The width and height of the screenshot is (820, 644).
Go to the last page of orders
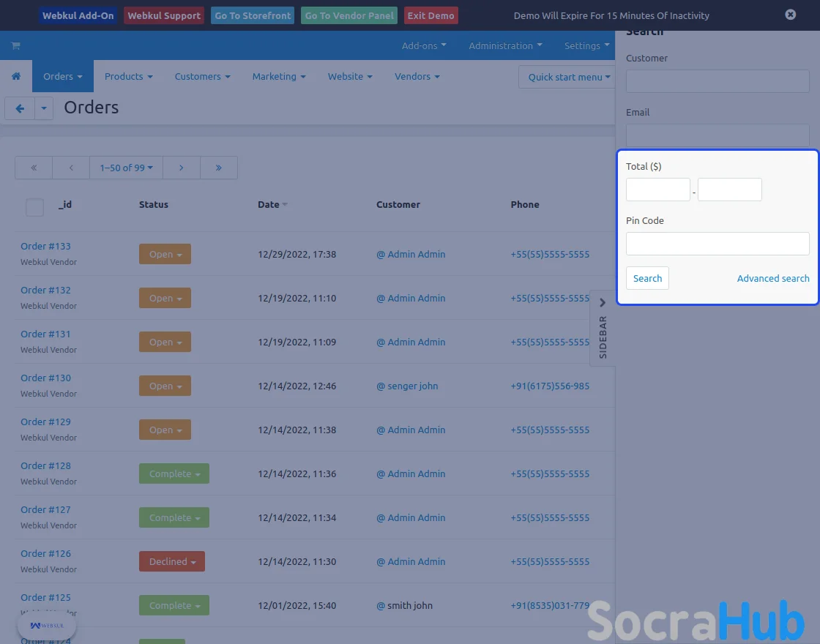(x=218, y=168)
